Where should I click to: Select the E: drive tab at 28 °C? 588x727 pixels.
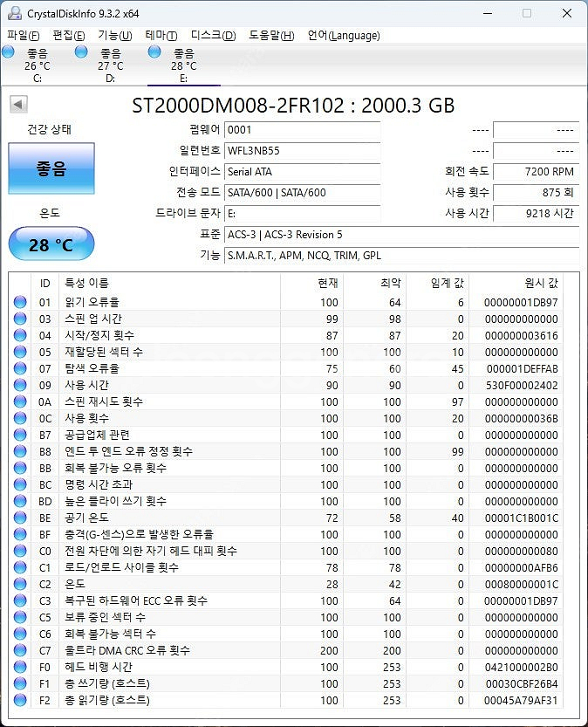(183, 65)
